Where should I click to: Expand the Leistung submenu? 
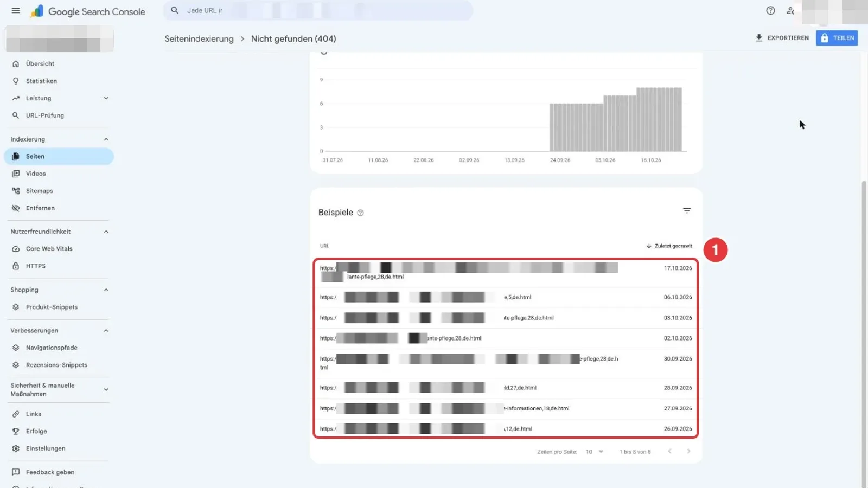[x=106, y=98]
